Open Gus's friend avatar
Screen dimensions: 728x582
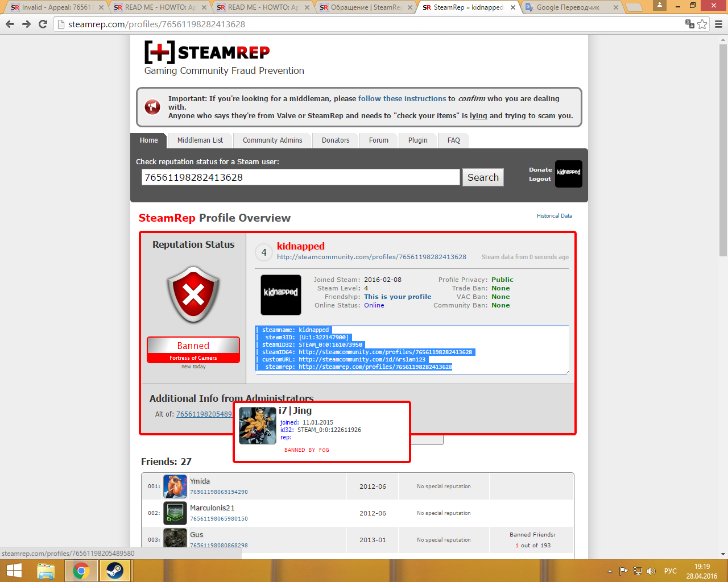pos(175,538)
